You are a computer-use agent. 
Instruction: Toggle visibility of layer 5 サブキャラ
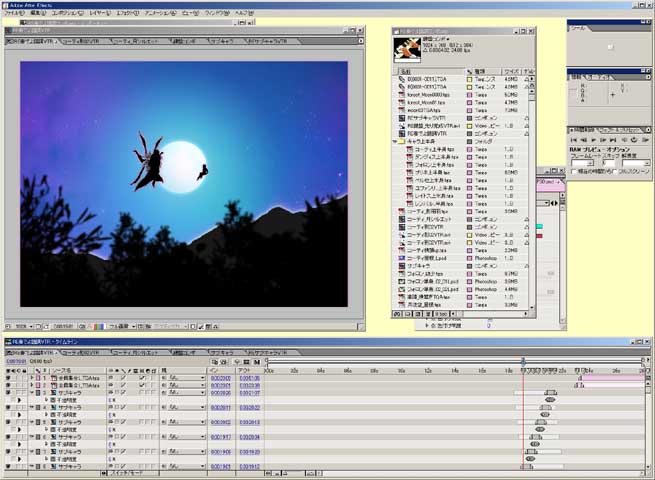[x=8, y=422]
